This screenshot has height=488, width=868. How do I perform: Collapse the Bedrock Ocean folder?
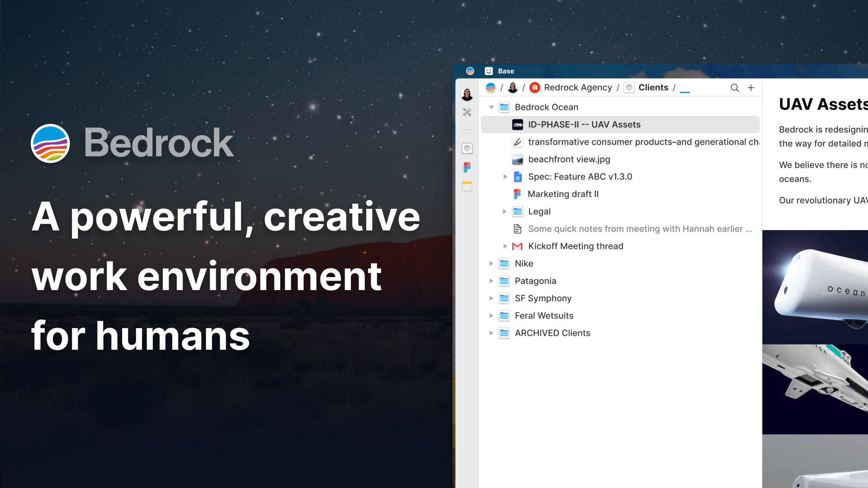(491, 107)
